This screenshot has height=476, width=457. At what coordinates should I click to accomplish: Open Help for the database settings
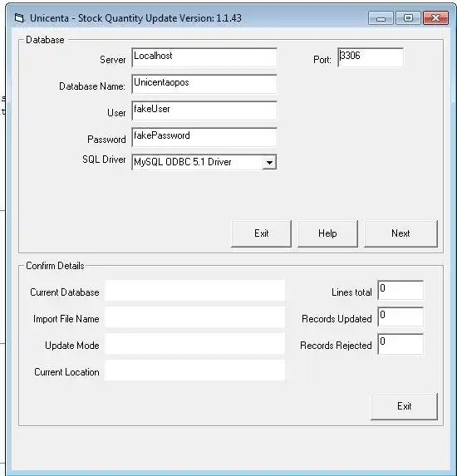(327, 233)
